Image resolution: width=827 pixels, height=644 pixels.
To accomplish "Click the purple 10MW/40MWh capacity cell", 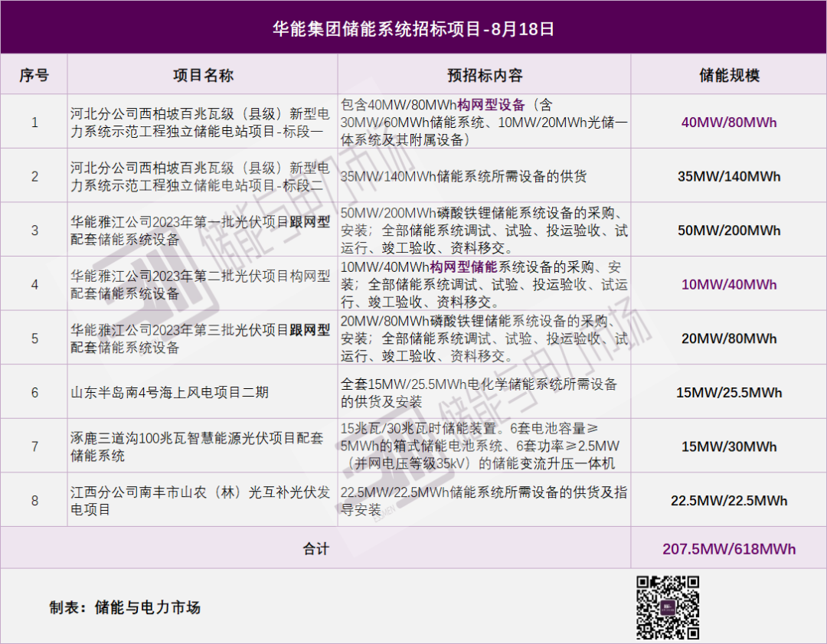I will 728,285.
